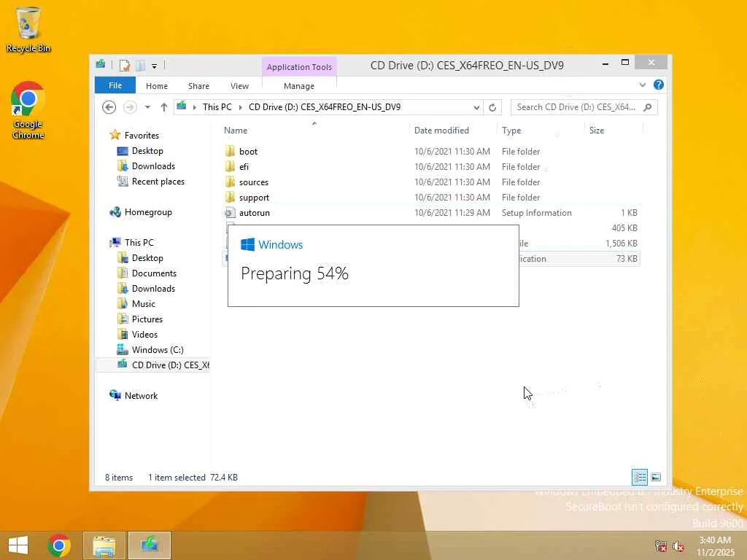Click the Explorer window system menu icon
This screenshot has height=560, width=747.
(x=101, y=64)
